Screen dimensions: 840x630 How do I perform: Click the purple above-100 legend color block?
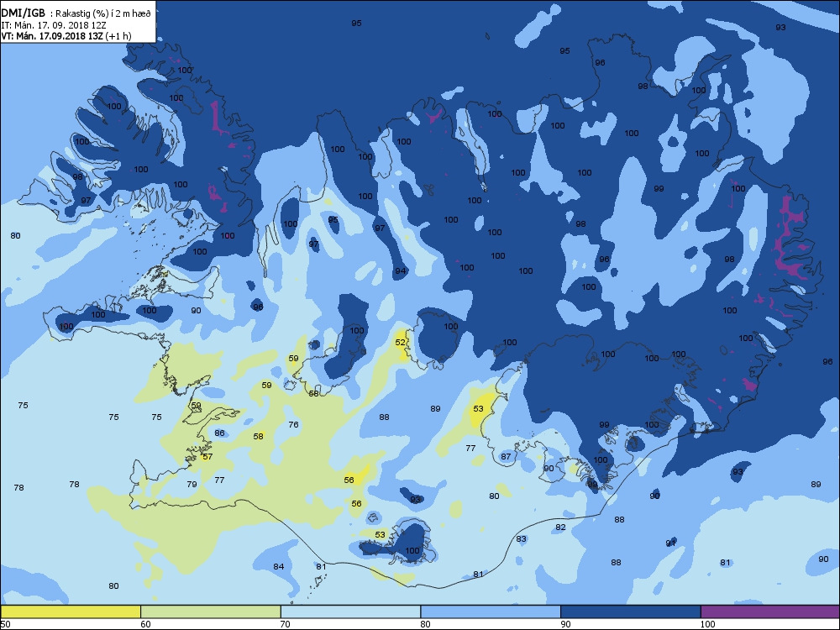[x=770, y=612]
